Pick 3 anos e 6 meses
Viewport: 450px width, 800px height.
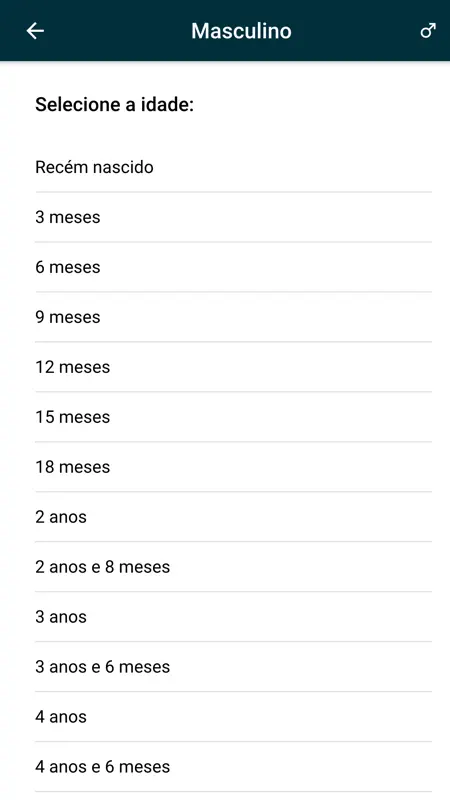click(x=234, y=667)
